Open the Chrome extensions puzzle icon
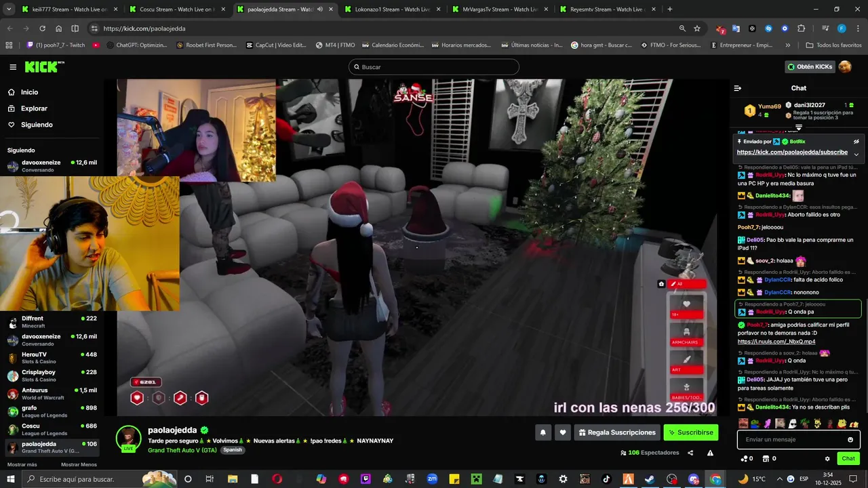 (x=801, y=28)
